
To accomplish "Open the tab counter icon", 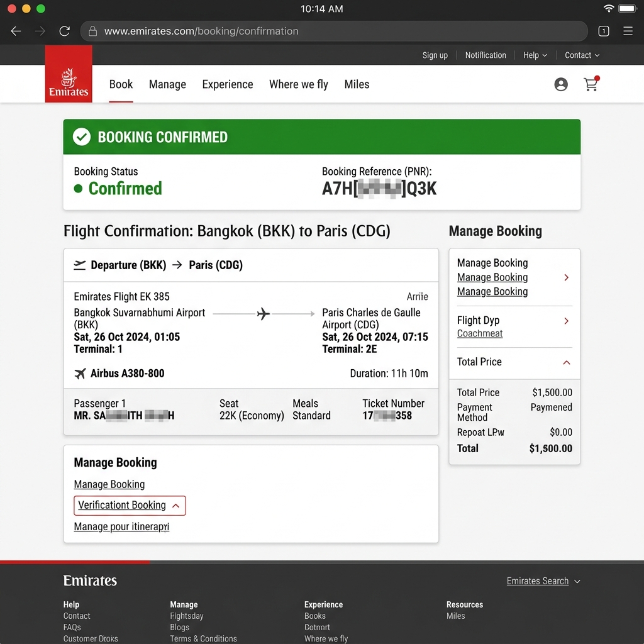I will pyautogui.click(x=603, y=31).
